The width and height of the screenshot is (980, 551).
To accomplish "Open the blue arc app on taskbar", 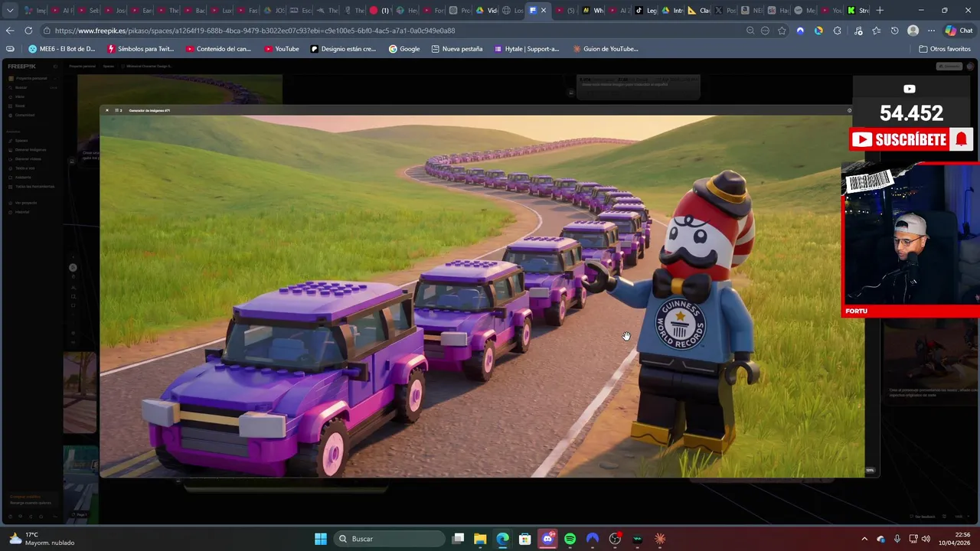I will (593, 539).
